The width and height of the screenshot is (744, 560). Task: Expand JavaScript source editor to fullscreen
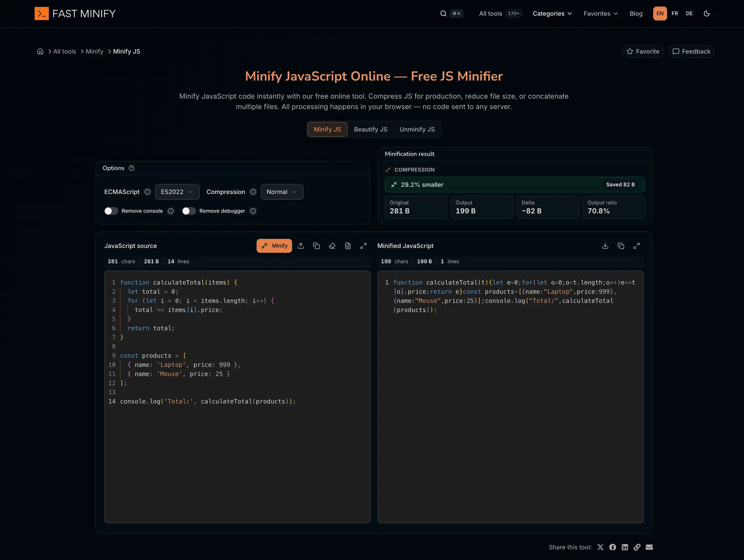click(363, 246)
